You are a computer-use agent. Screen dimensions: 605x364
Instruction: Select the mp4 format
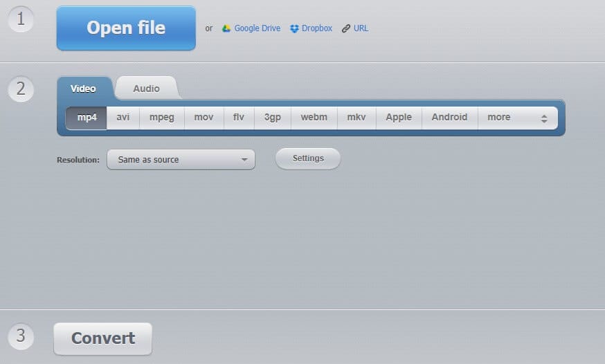pos(87,118)
